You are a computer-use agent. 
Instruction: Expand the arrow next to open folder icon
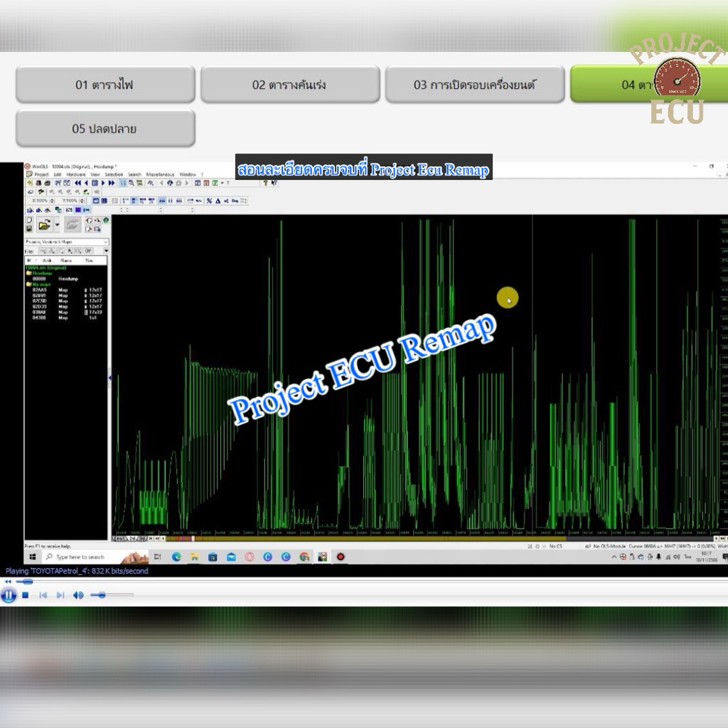point(58,225)
